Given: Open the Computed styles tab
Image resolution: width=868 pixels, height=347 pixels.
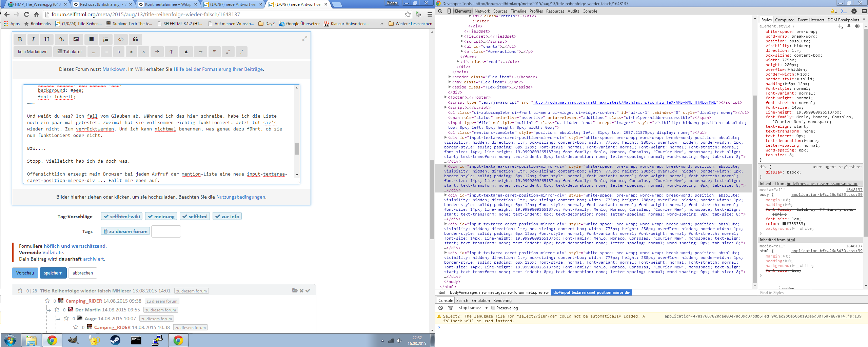Looking at the screenshot, I should (785, 20).
